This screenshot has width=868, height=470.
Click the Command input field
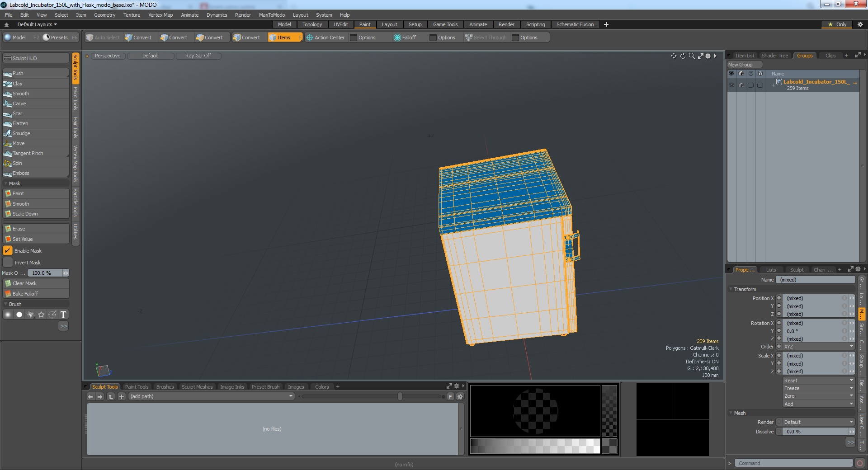coord(793,463)
